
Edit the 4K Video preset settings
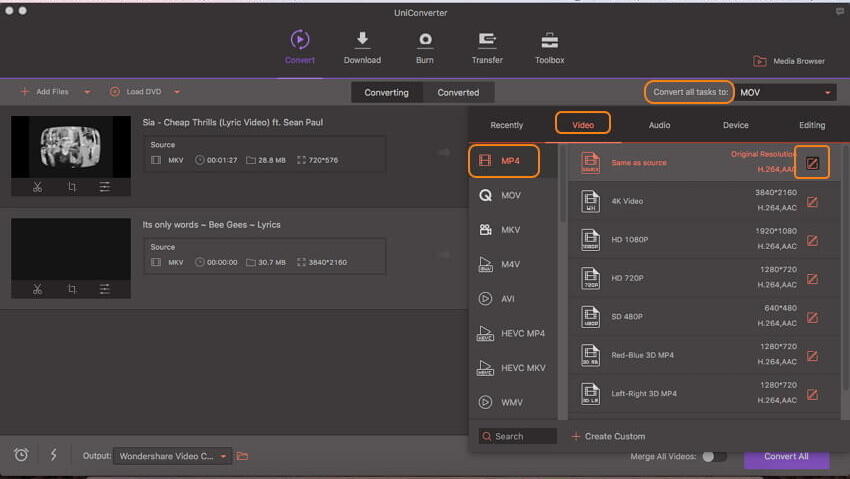pos(812,202)
